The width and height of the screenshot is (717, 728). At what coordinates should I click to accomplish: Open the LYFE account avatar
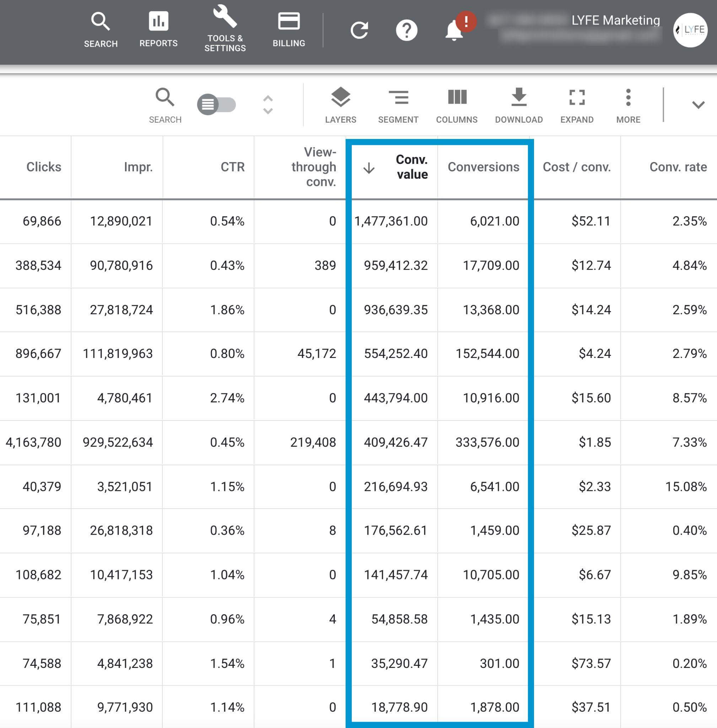coord(690,30)
